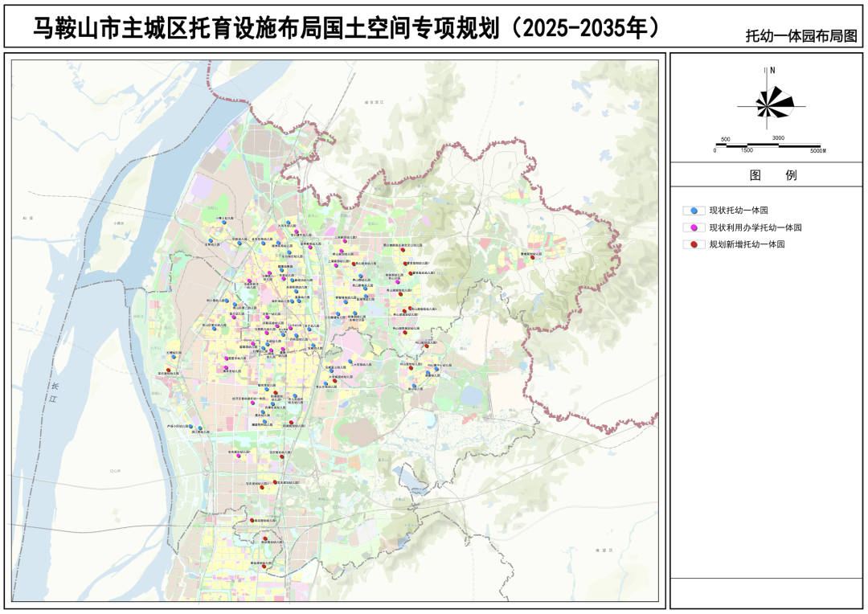Select the subtitle 托幼一体园布局图
868x614 pixels.
[x=801, y=36]
